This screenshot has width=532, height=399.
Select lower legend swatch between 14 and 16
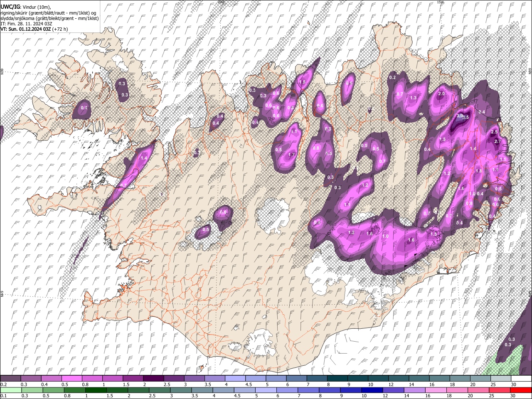415,390
